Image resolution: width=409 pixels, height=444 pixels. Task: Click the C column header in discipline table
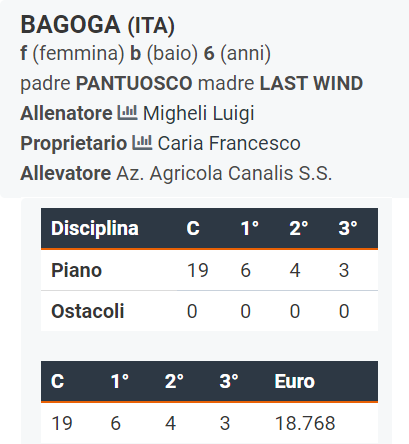[193, 229]
